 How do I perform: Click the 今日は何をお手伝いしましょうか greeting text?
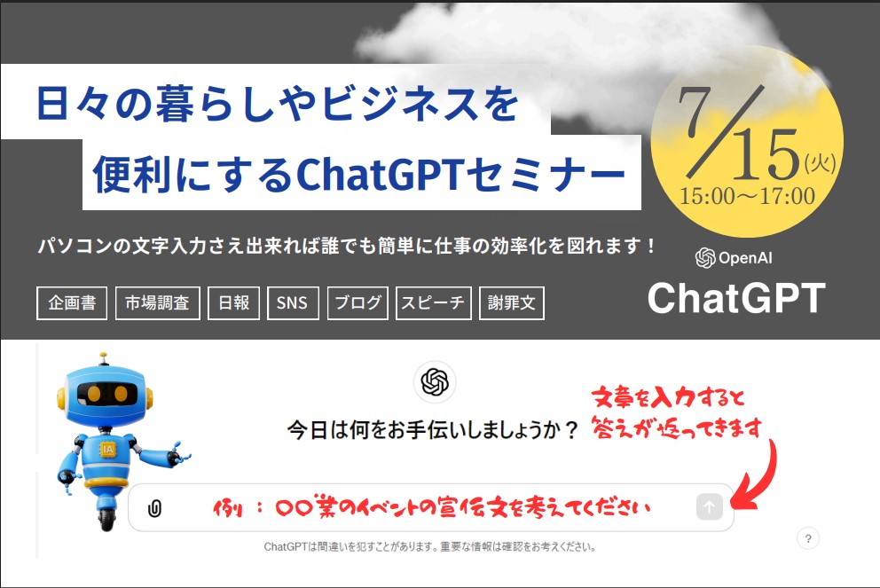tap(433, 430)
